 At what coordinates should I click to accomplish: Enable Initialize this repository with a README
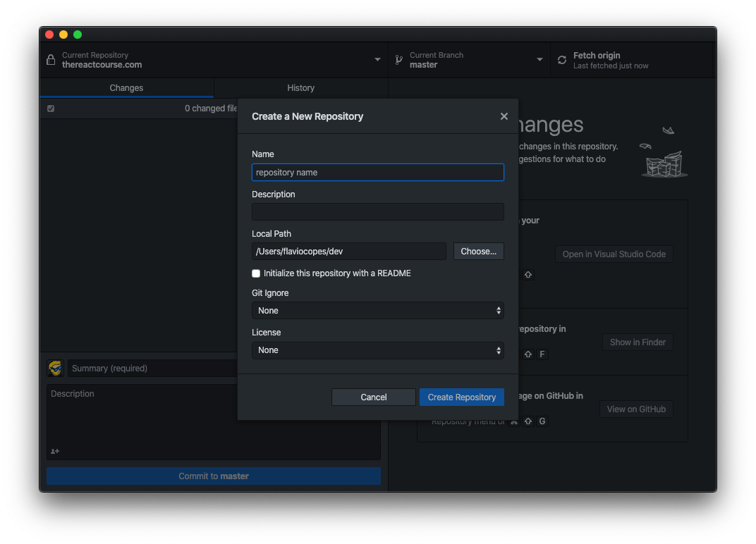(256, 273)
